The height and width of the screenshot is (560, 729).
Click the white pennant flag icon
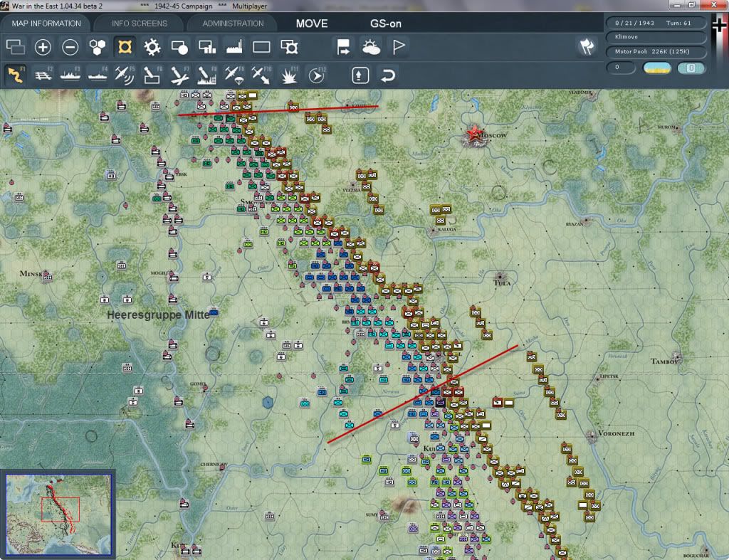tap(399, 47)
